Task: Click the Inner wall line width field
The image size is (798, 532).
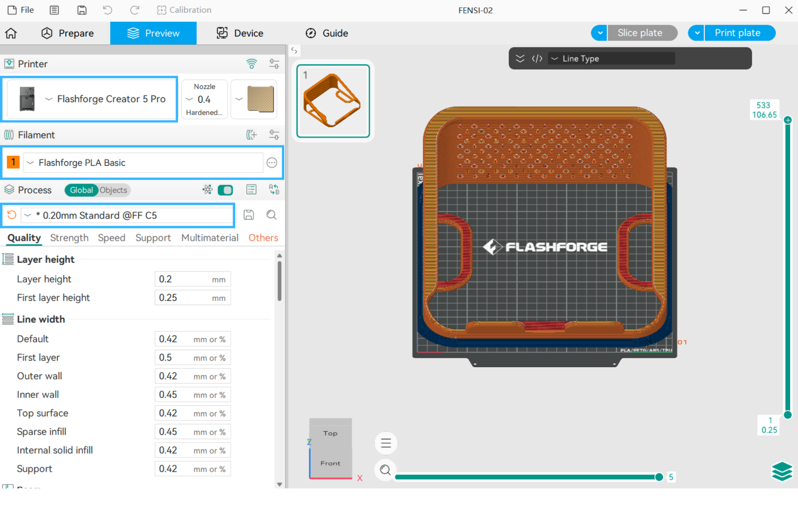Action: point(193,394)
